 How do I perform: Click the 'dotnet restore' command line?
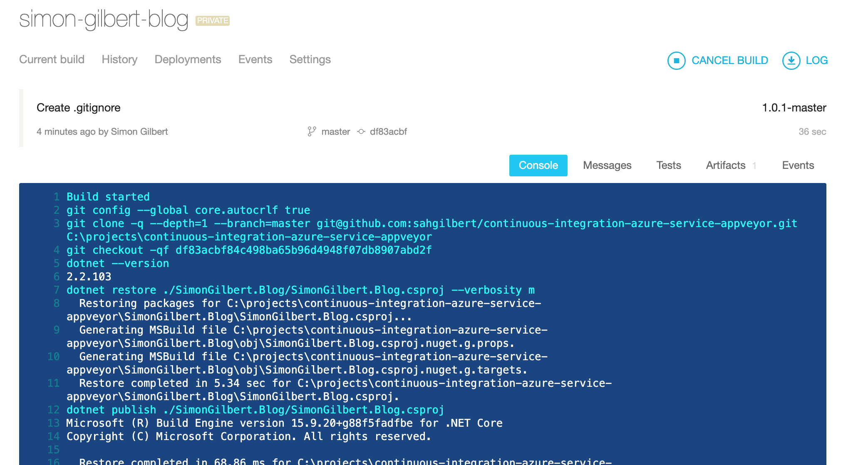[x=300, y=290]
